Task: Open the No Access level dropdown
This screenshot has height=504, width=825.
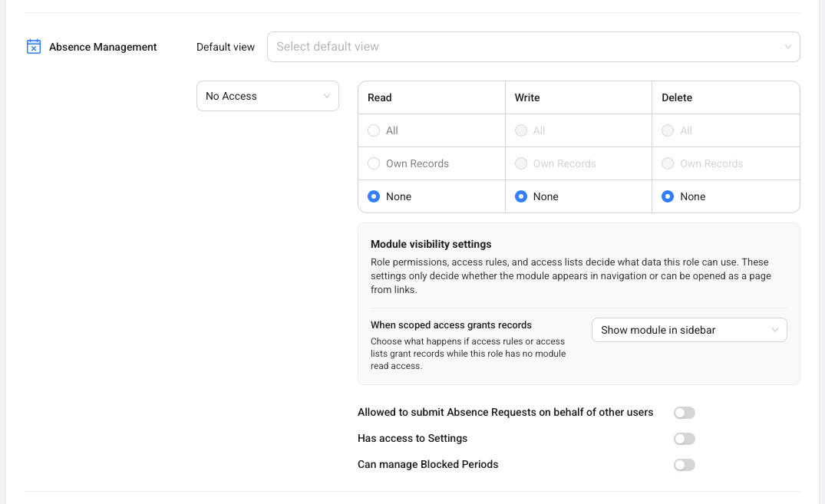Action: [268, 96]
